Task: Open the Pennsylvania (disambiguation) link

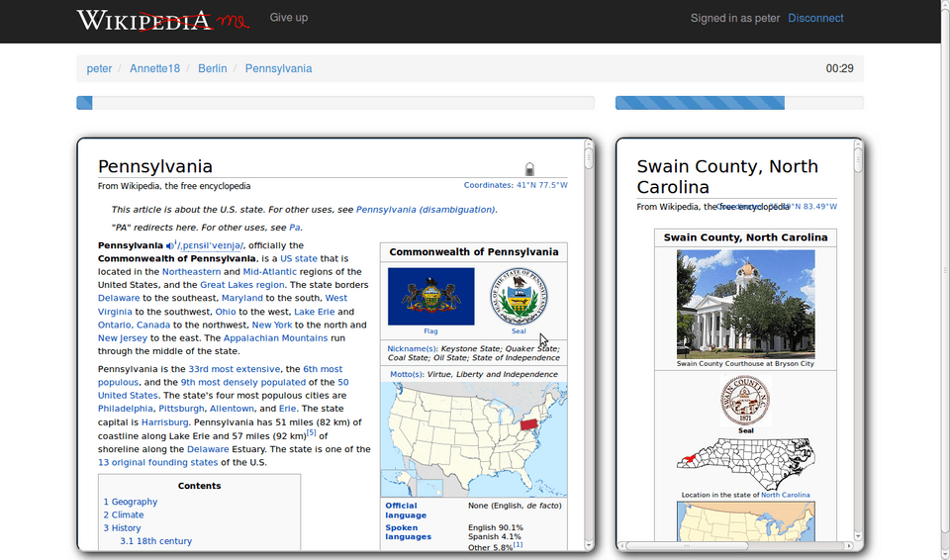Action: [x=426, y=210]
